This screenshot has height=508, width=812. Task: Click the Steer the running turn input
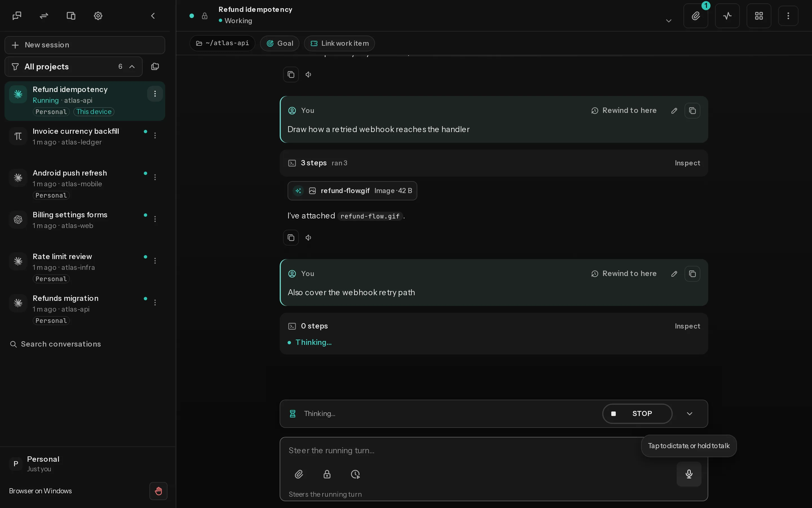463,450
